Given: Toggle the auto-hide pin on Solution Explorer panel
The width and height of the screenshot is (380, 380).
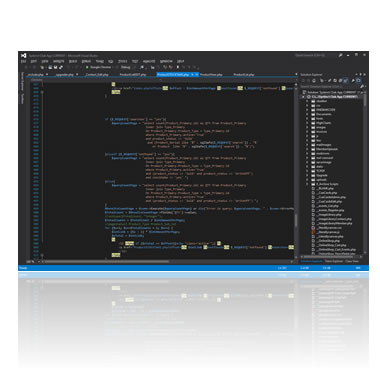Looking at the screenshot, I should tap(360, 75).
